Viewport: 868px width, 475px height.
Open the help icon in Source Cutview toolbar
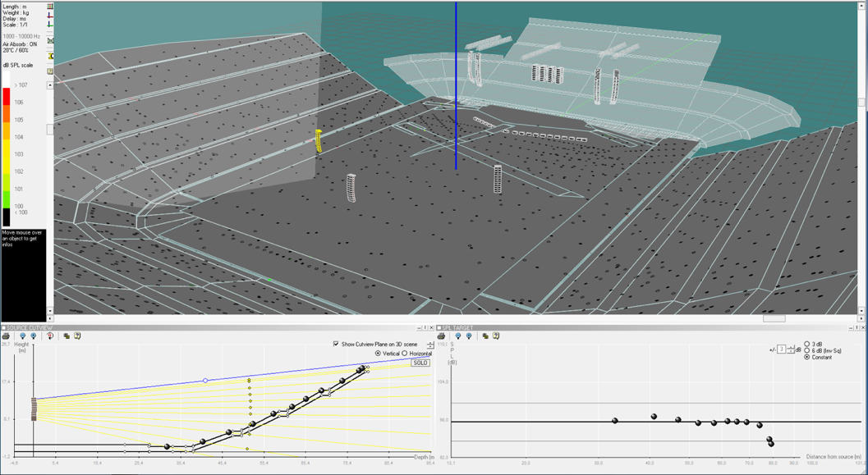pos(77,336)
